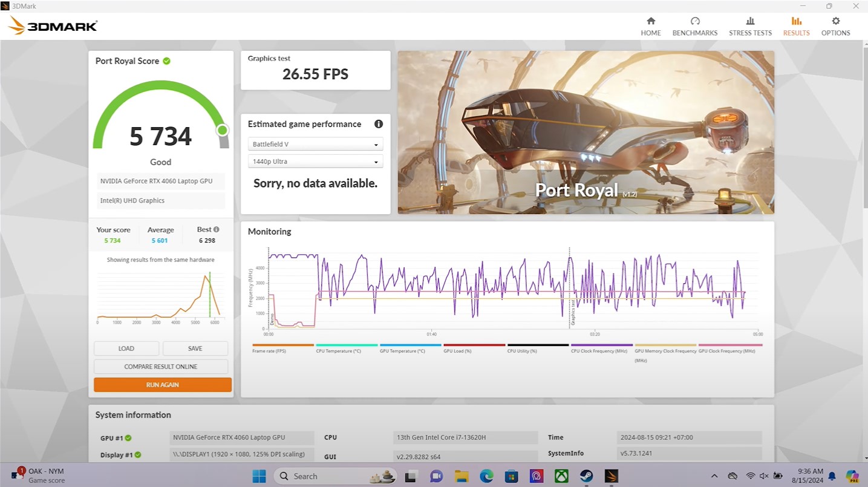This screenshot has width=868, height=487.
Task: Click the green check next to GPU #1
Action: coord(128,438)
